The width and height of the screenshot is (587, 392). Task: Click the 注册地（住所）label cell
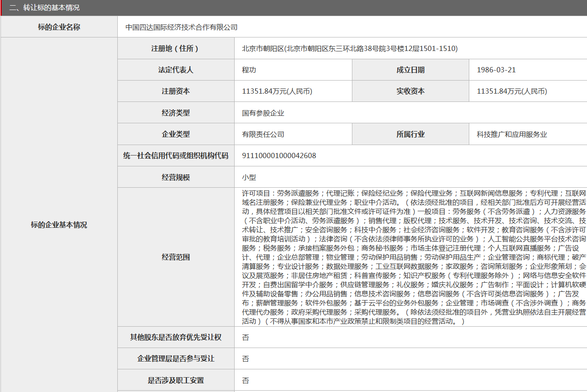176,48
